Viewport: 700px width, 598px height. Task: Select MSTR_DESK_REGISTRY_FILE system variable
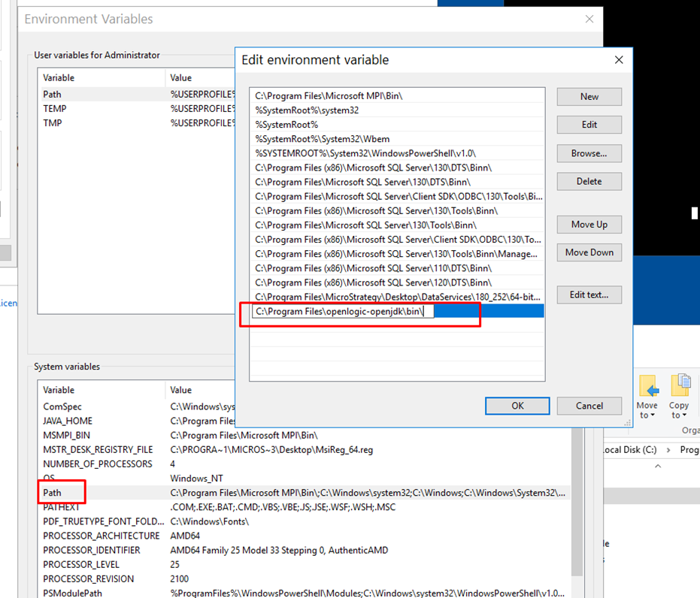click(305, 449)
